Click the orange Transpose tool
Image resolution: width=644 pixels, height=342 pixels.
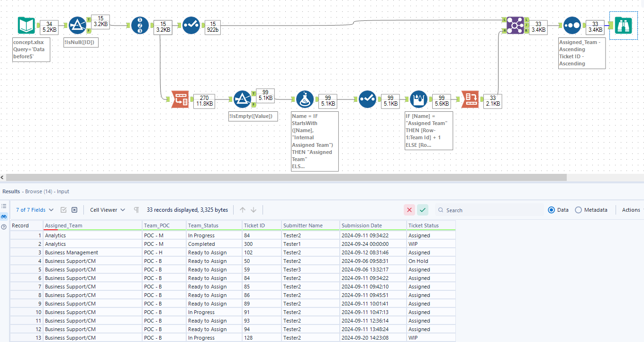click(180, 99)
